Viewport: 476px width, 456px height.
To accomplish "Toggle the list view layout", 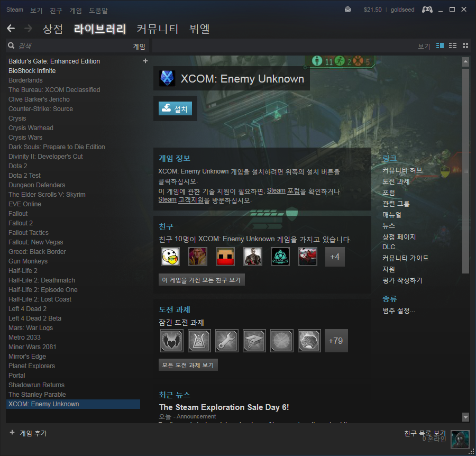I will click(x=452, y=45).
